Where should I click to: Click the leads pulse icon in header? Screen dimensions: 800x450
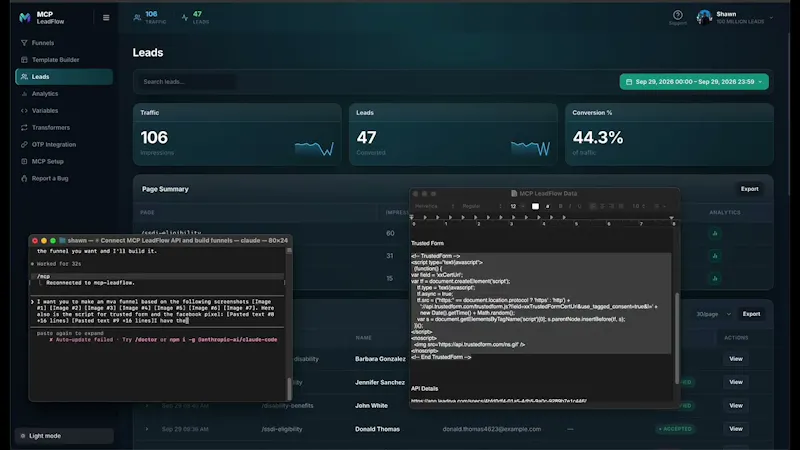pos(185,18)
